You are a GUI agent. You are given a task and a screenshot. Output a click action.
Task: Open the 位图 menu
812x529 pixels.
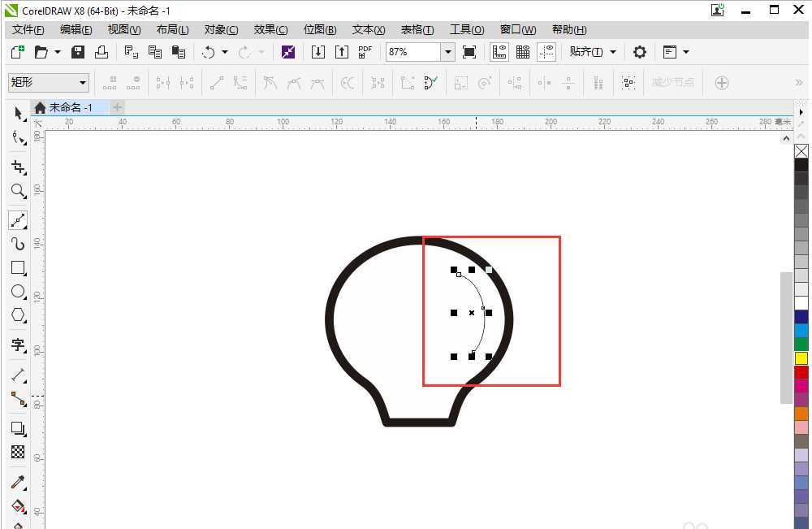click(320, 29)
